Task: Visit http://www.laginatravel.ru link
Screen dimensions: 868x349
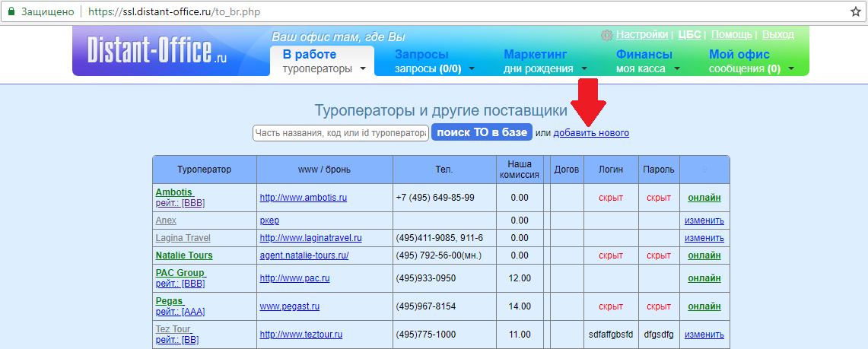Action: (x=311, y=238)
